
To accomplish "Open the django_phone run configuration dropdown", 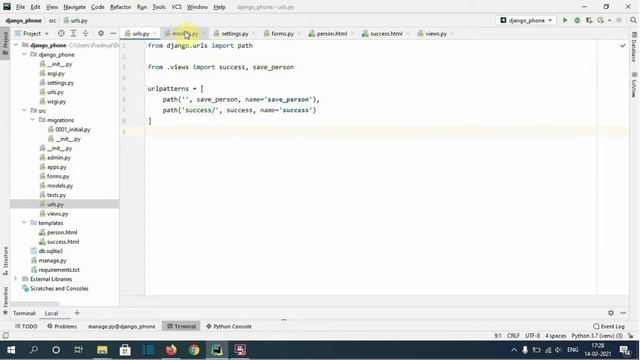I will (x=526, y=20).
